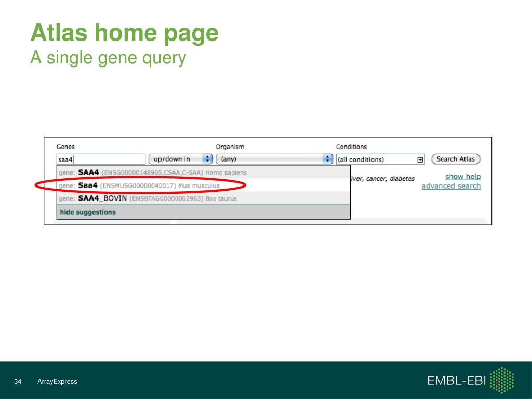Select Saa4 Mus musculus suggestion
Image resolution: width=532 pixels, height=399 pixels.
203,185
